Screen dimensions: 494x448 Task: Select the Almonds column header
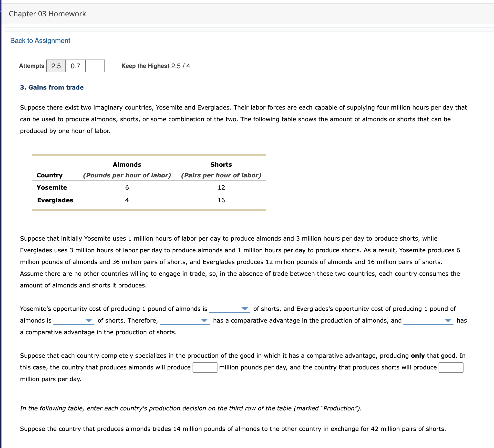click(127, 164)
